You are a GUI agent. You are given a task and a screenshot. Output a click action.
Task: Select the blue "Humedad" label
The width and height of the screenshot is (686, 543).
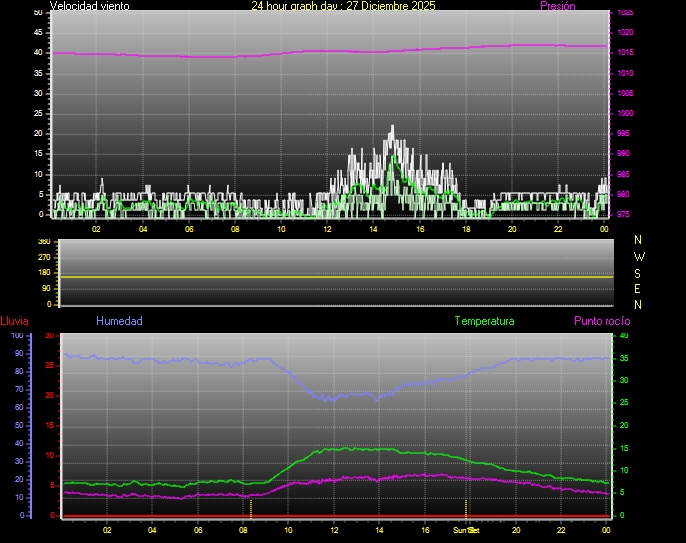(119, 321)
